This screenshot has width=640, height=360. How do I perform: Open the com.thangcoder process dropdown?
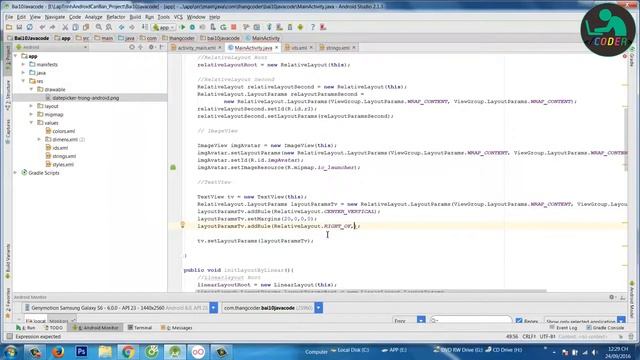[x=319, y=308]
